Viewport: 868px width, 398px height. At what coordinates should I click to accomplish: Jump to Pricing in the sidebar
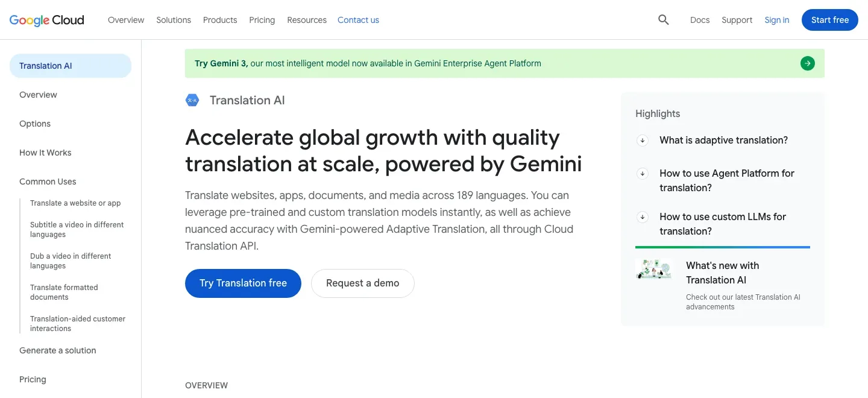33,379
